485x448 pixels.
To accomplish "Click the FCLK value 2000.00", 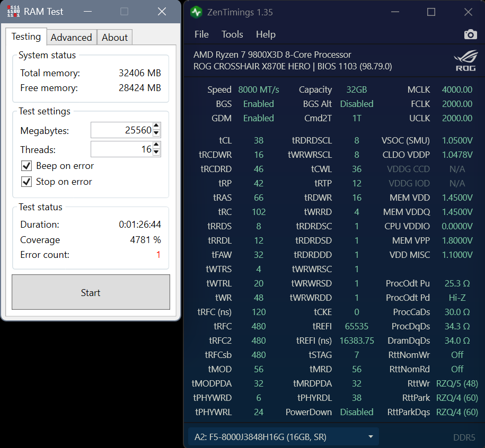I will click(457, 104).
